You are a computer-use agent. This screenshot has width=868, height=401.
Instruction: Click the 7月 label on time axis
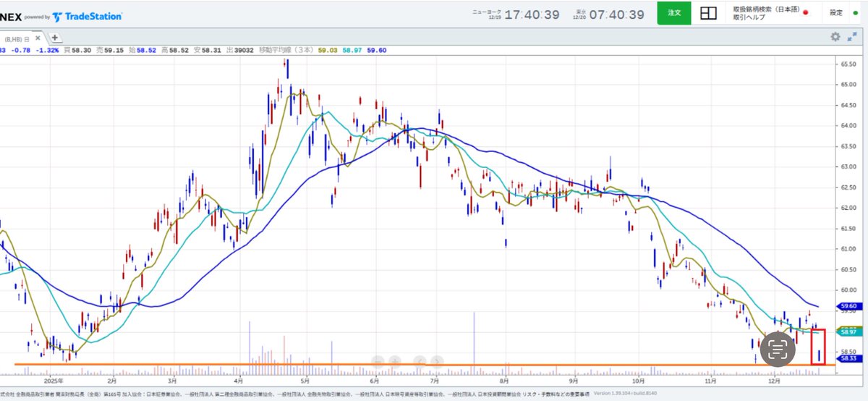(435, 380)
